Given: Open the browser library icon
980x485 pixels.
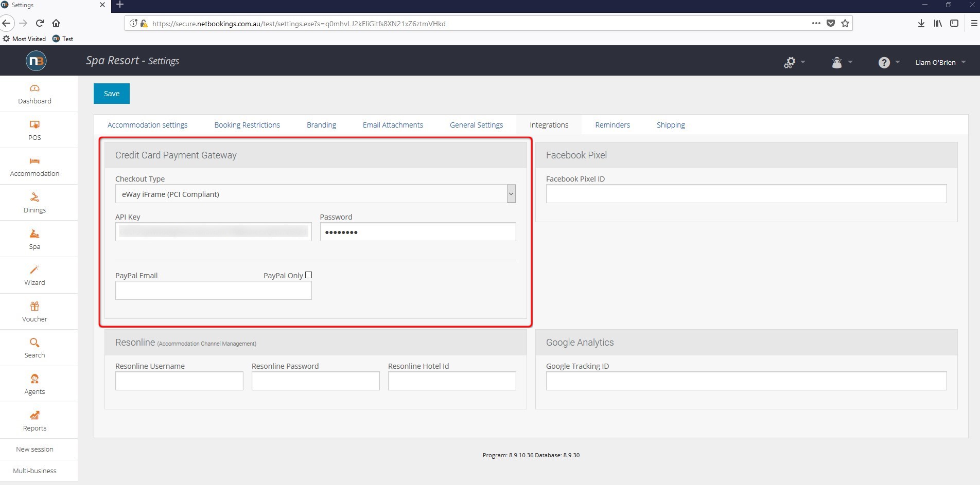Looking at the screenshot, I should pyautogui.click(x=938, y=23).
